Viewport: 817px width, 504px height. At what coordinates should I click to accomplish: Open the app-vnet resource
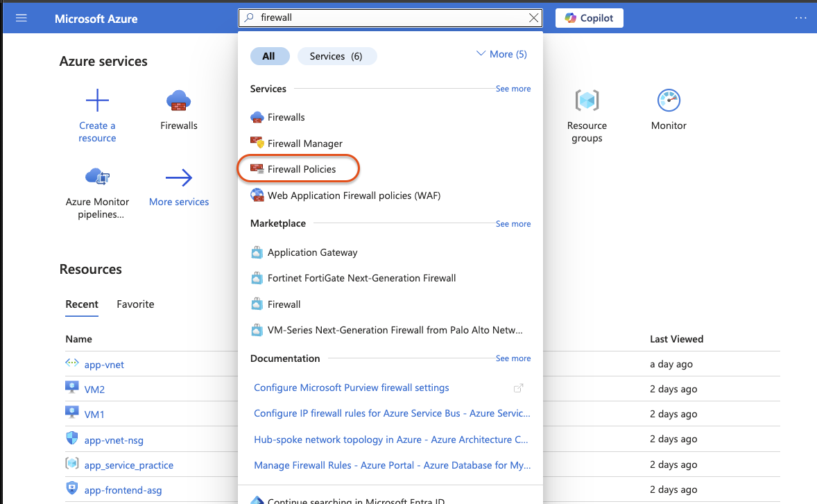coord(104,365)
